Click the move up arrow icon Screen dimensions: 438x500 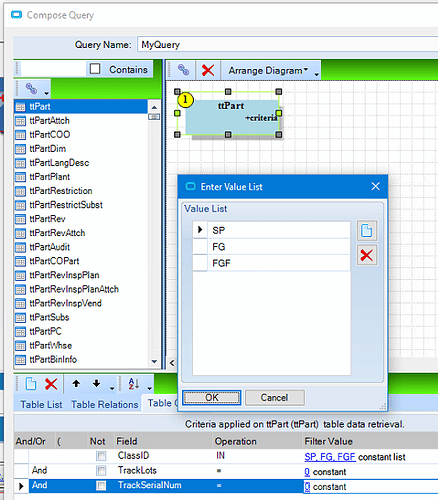point(76,384)
